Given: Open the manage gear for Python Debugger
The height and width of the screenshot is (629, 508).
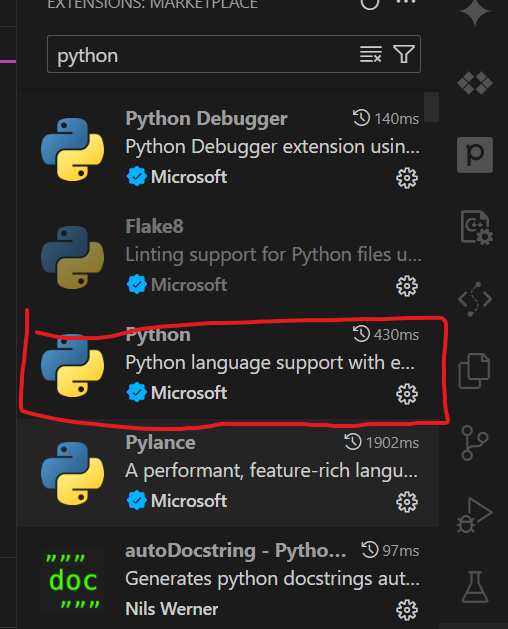Looking at the screenshot, I should pos(407,178).
